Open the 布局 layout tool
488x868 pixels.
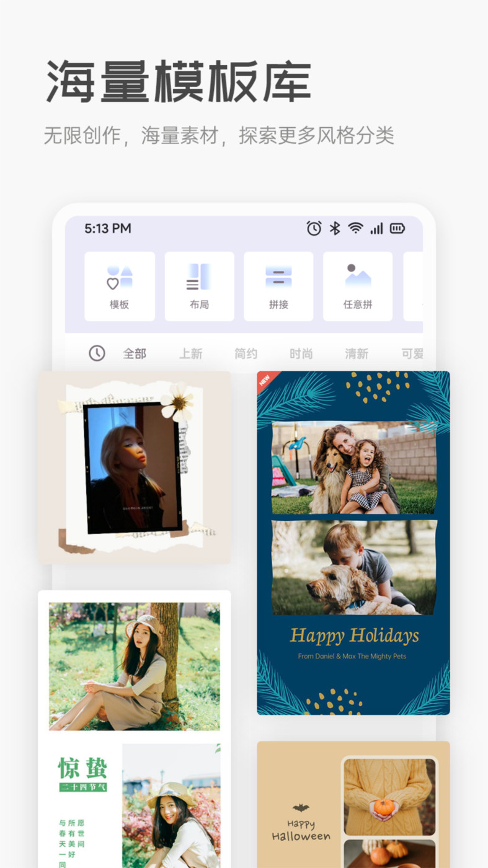pyautogui.click(x=199, y=286)
